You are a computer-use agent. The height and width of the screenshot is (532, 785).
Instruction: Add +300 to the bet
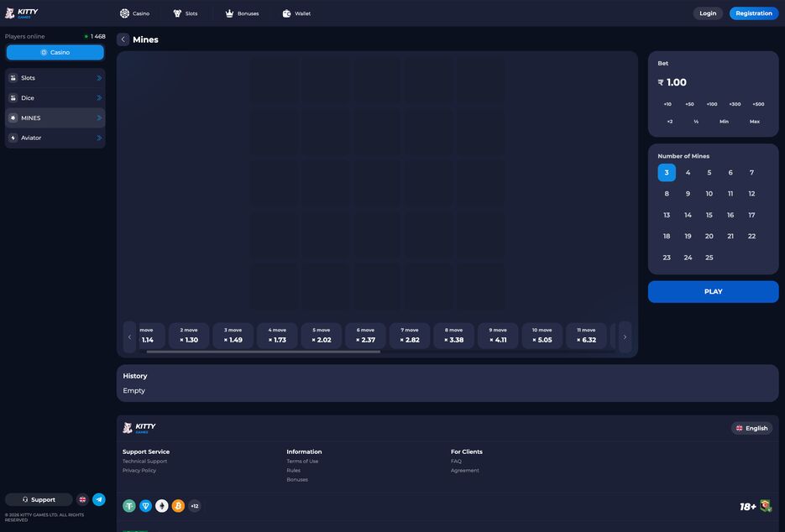(735, 104)
